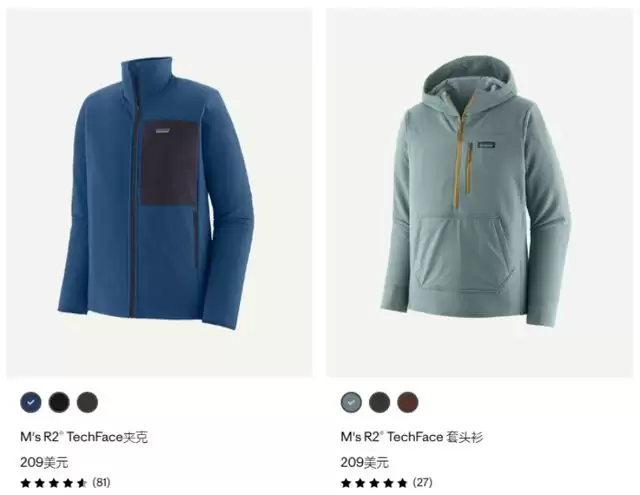This screenshot has width=640, height=495.
Task: Pick the brown-red swatch for the pullover
Action: (x=408, y=402)
